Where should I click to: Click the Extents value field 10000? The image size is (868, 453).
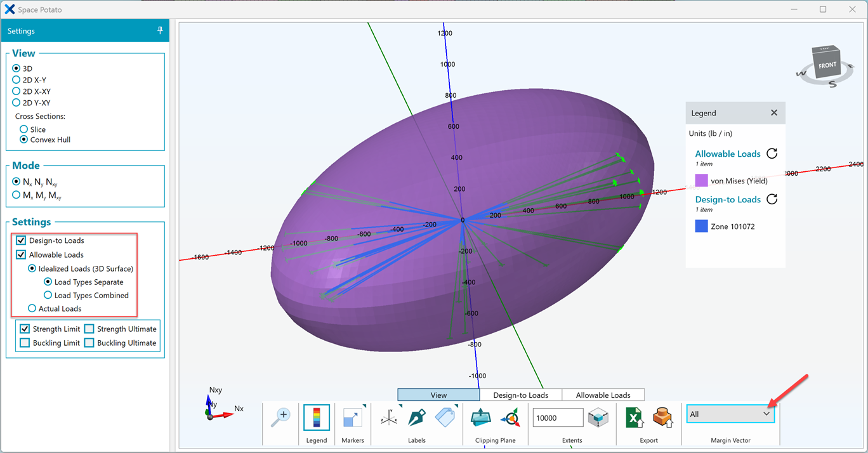tap(558, 417)
